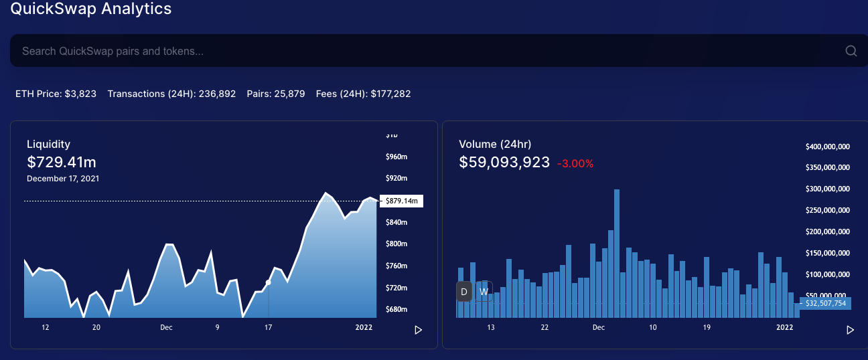Switch Volume chart to daily (D)
This screenshot has width=868, height=360.
pyautogui.click(x=464, y=292)
